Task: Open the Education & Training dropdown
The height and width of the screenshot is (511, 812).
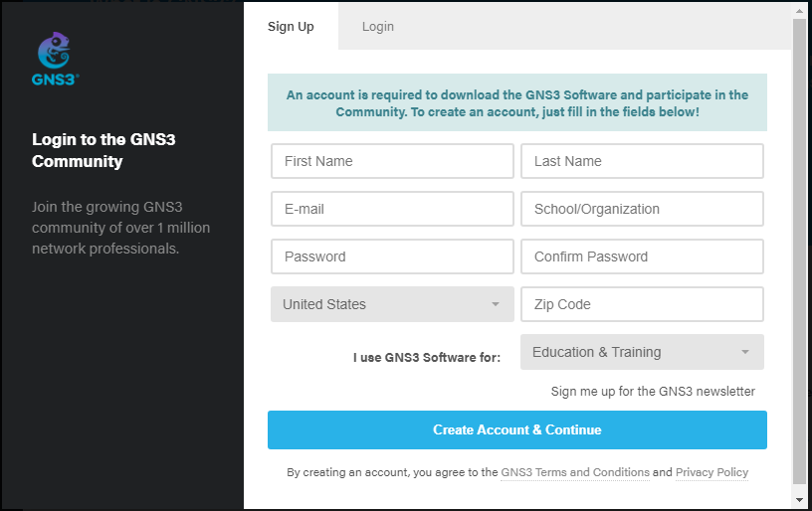Action: point(642,352)
